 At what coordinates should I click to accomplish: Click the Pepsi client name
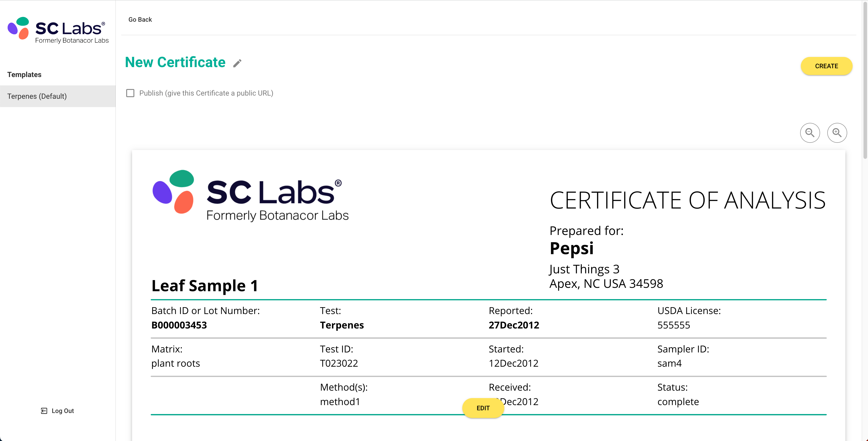572,249
